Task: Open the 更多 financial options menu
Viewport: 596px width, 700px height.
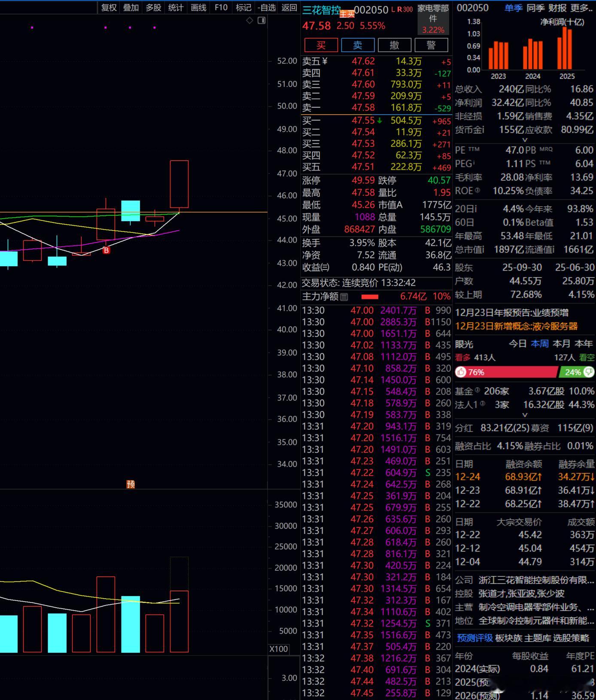Action: click(x=582, y=8)
